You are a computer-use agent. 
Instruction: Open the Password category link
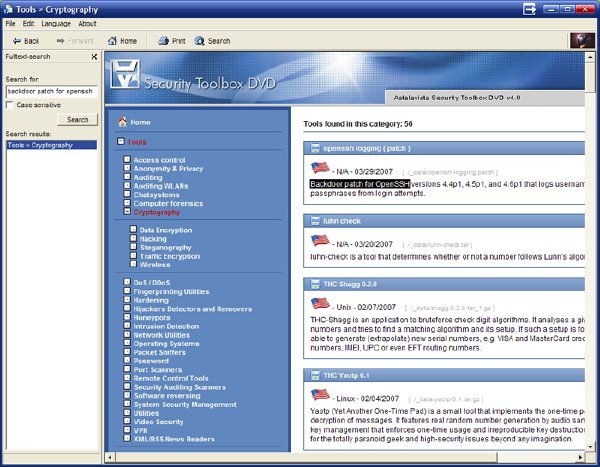[151, 361]
